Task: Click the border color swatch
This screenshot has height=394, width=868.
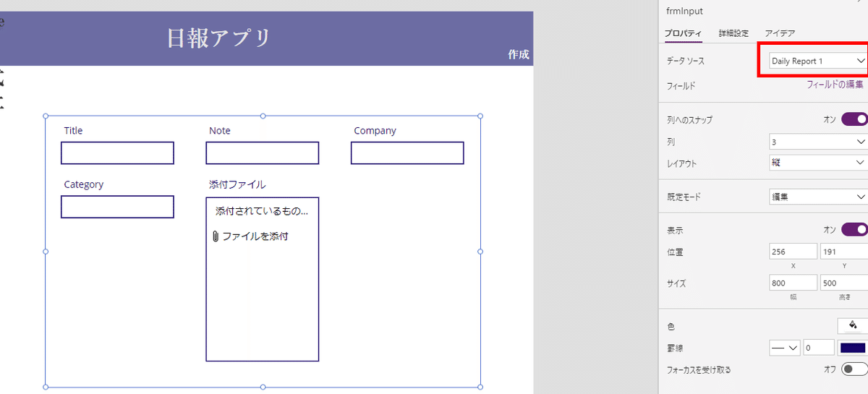Action: click(x=853, y=348)
